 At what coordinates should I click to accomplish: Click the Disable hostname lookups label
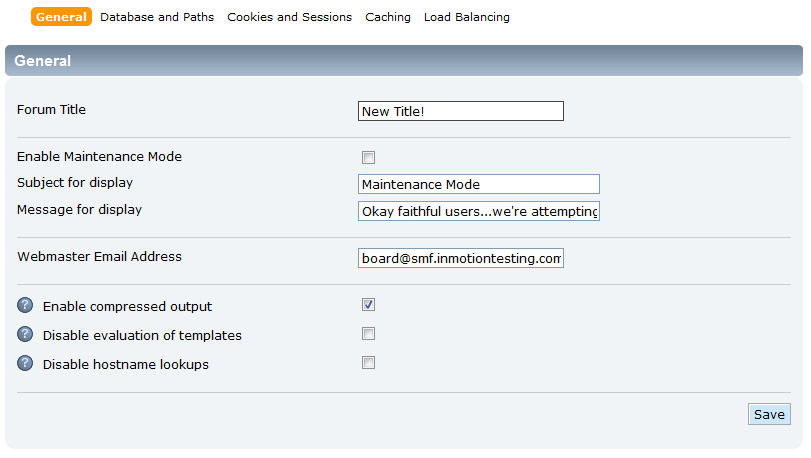(x=126, y=364)
